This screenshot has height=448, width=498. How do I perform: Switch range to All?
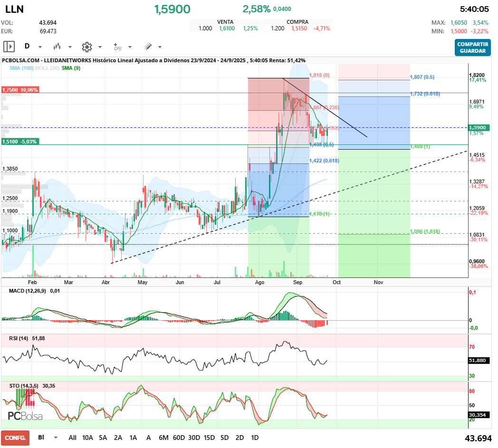(72, 438)
